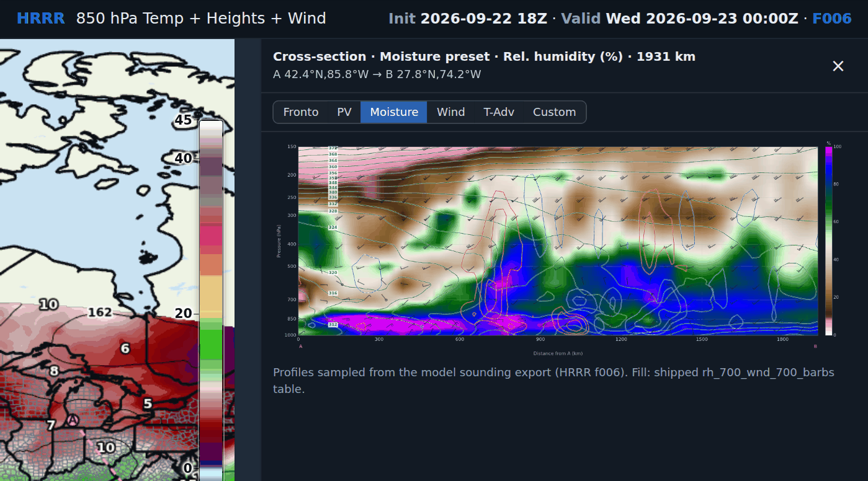Screen dimensions: 868x481
Task: Select the Moisture preset tab
Action: (394, 112)
